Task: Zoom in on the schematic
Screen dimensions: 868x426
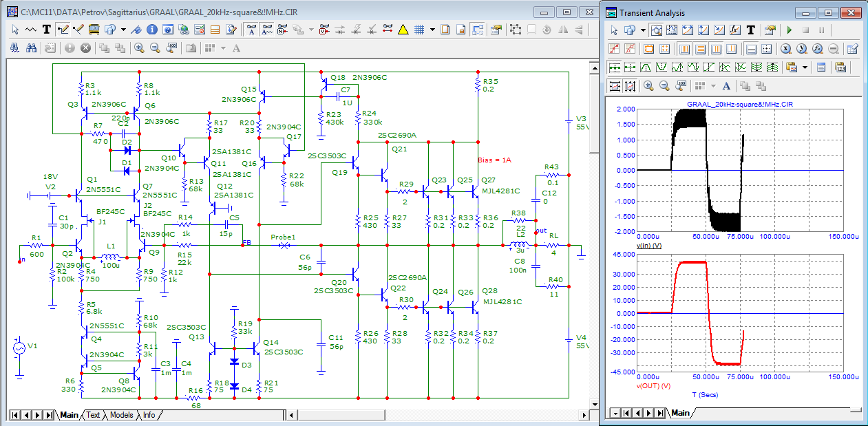Action: click(x=139, y=48)
